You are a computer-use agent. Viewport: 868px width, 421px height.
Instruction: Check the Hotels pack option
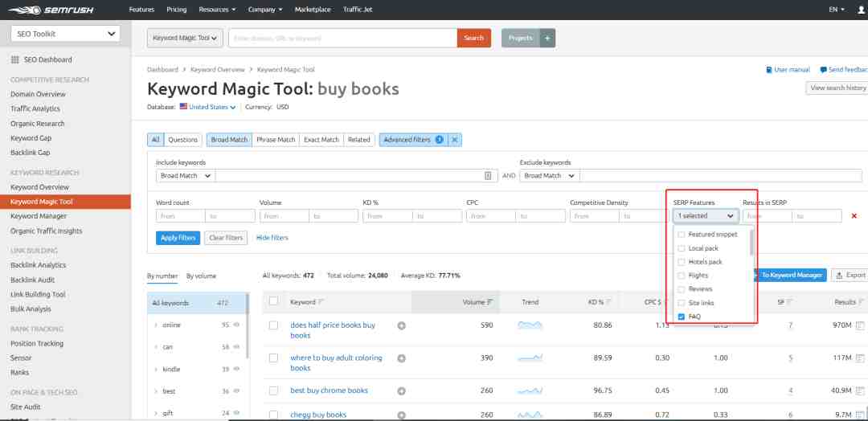click(x=682, y=262)
